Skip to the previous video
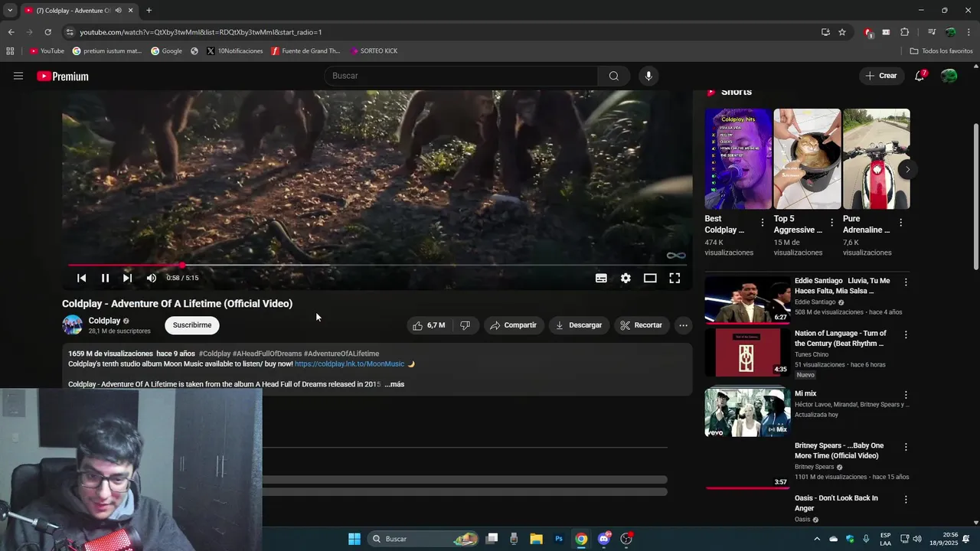This screenshot has width=980, height=551. 81,278
